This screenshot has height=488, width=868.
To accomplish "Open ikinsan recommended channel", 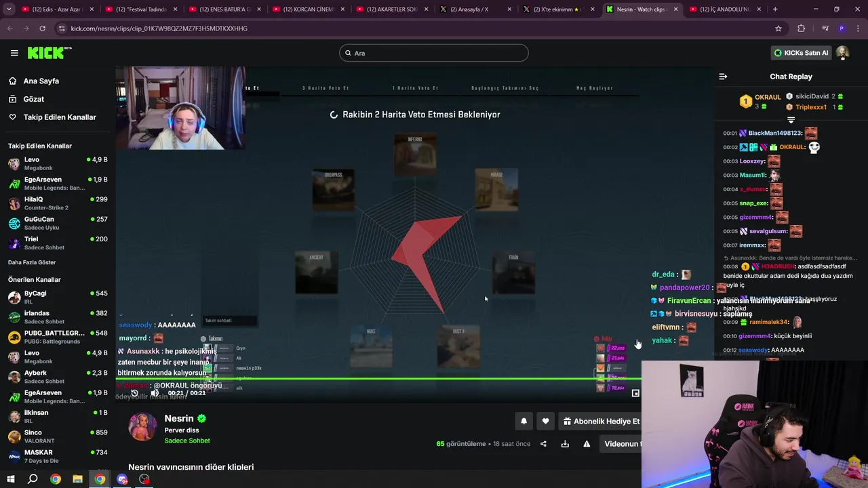I will 58,416.
